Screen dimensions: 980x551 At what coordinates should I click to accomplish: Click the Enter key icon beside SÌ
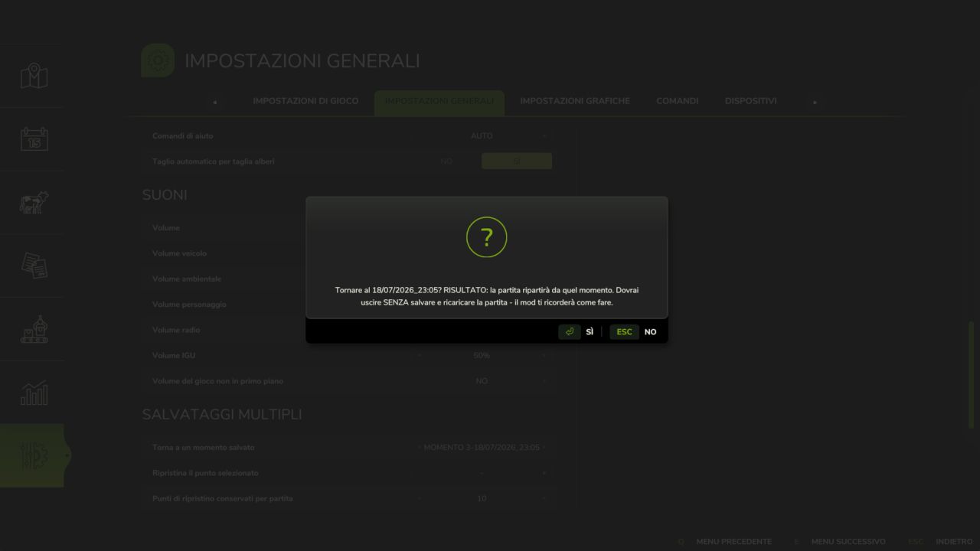570,331
